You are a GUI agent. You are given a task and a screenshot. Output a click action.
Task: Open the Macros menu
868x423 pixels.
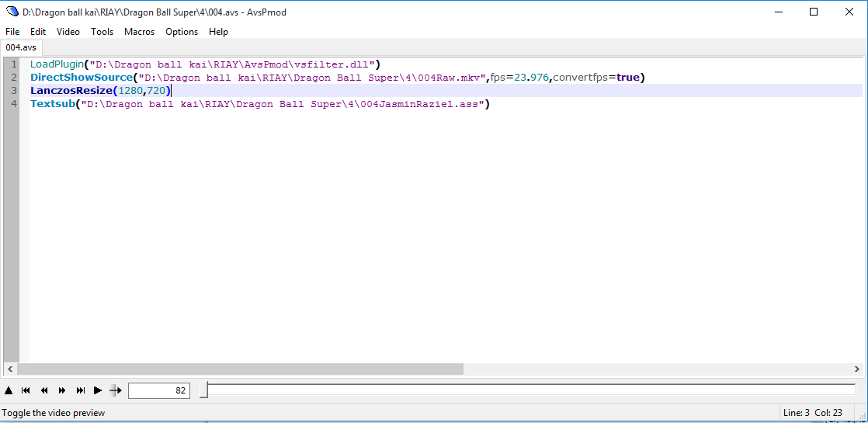click(140, 32)
